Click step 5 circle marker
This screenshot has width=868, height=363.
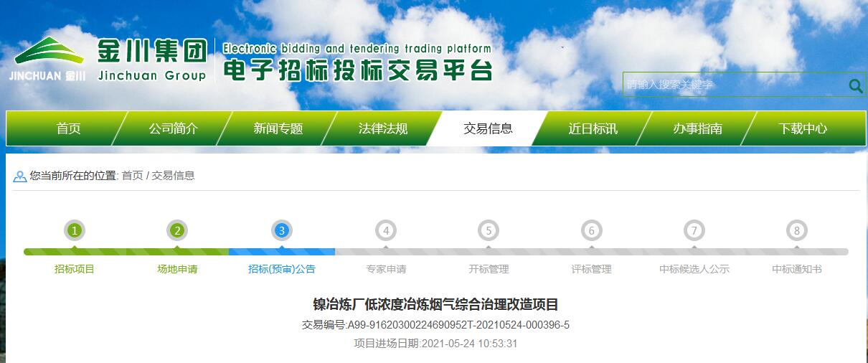pyautogui.click(x=489, y=231)
